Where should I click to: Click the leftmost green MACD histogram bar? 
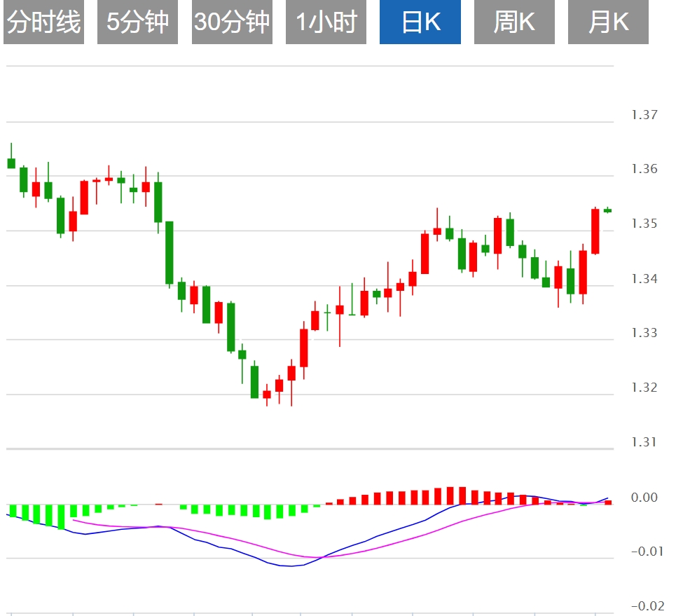click(x=13, y=511)
